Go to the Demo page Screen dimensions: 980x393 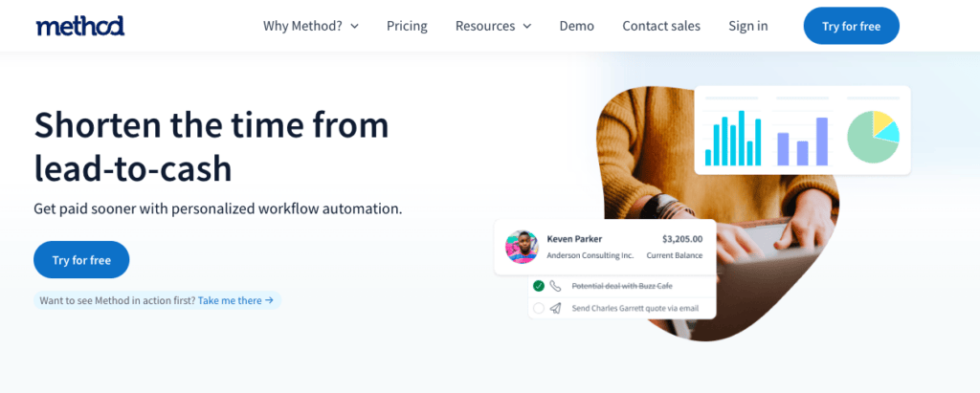click(577, 26)
